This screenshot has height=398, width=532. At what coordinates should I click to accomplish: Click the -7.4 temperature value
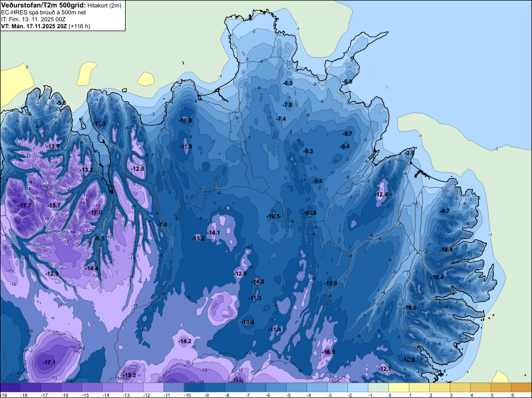pos(281,119)
